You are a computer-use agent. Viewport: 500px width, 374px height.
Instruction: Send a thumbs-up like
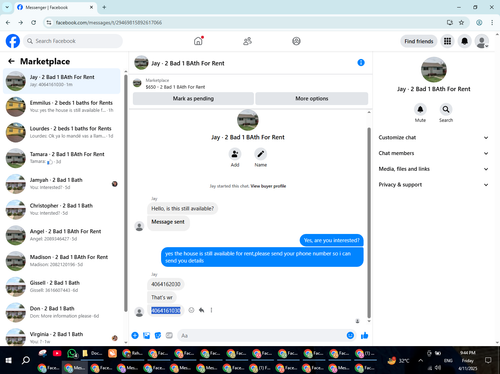point(364,335)
